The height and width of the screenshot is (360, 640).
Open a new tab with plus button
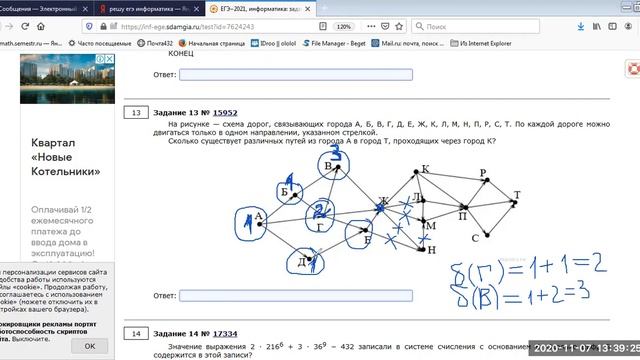click(324, 8)
